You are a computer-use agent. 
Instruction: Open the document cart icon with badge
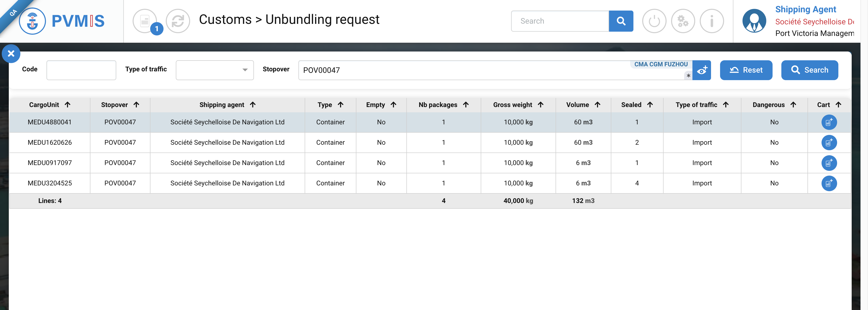145,21
